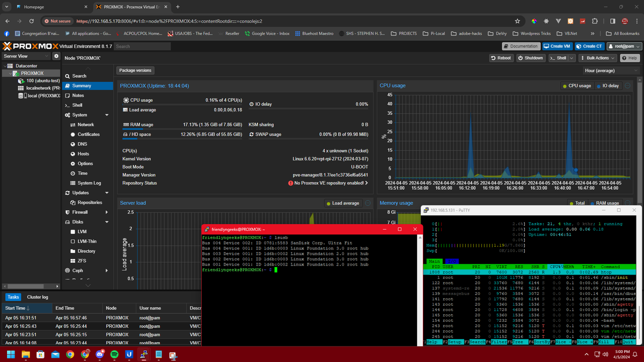Open the Documentation button
This screenshot has height=362, width=644.
(521, 46)
